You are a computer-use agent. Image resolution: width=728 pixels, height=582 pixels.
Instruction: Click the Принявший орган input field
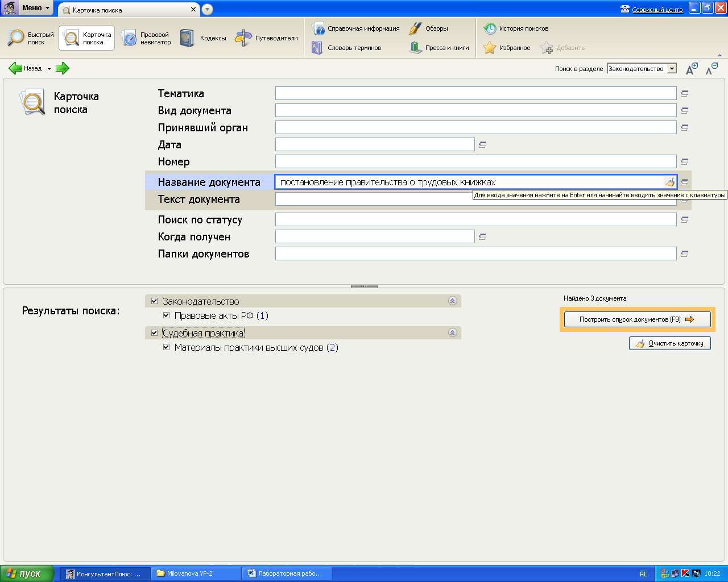click(475, 127)
